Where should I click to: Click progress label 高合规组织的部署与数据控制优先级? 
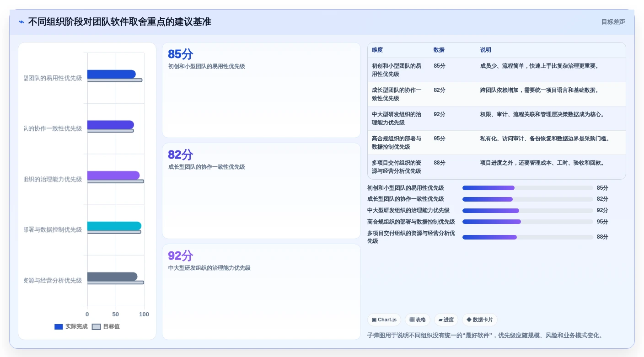(x=411, y=222)
